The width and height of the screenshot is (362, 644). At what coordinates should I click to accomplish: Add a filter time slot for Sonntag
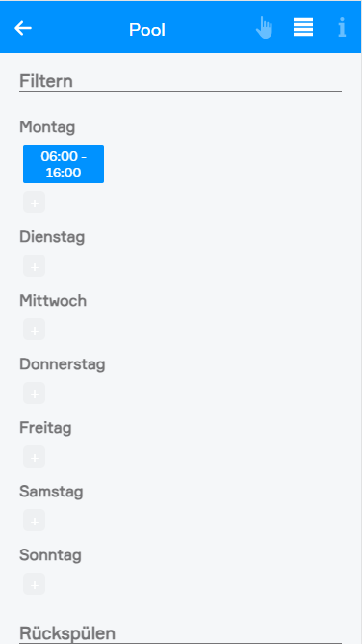[x=34, y=584]
